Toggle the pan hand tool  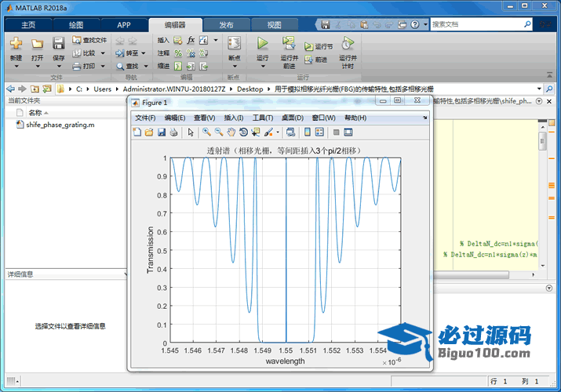pos(231,132)
